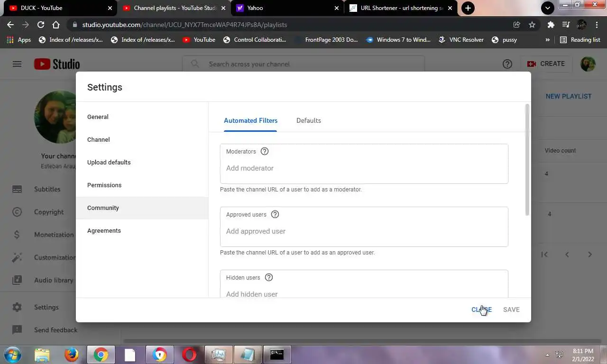Screen dimensions: 607x364
Task: Click the YouTube Studio logo
Action: 57,64
